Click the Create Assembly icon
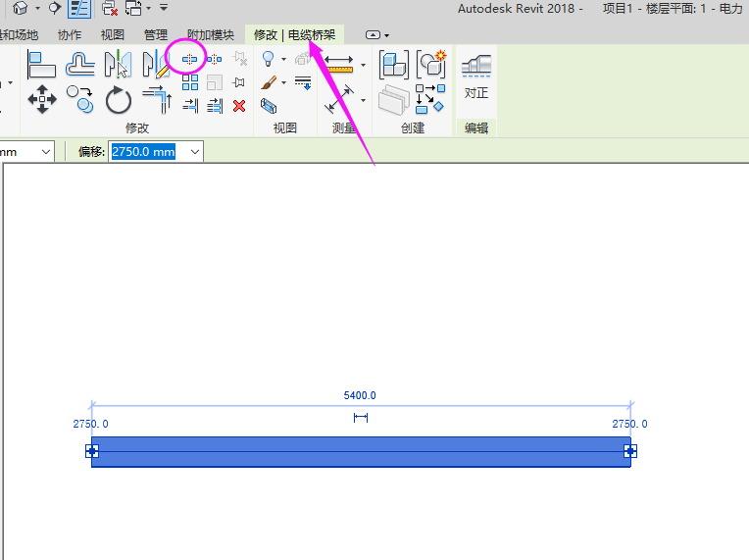This screenshot has height=560, width=749. 394,65
